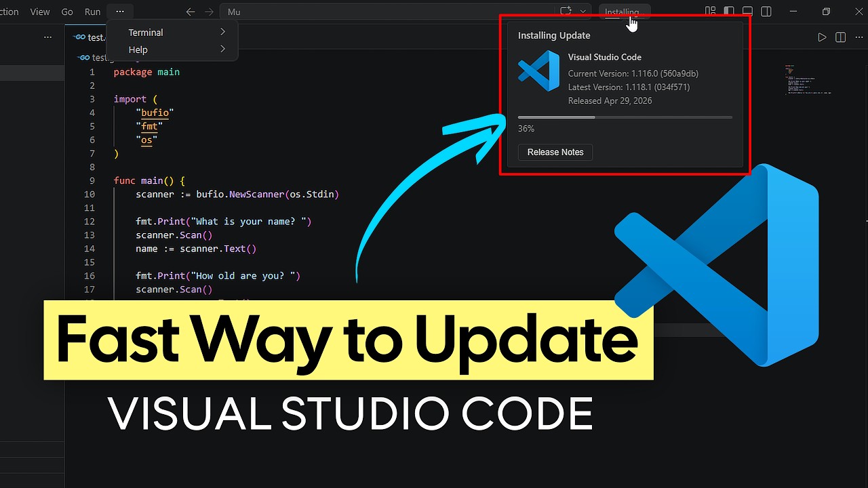
Task: Click the "fmt" import string
Action: click(x=149, y=126)
